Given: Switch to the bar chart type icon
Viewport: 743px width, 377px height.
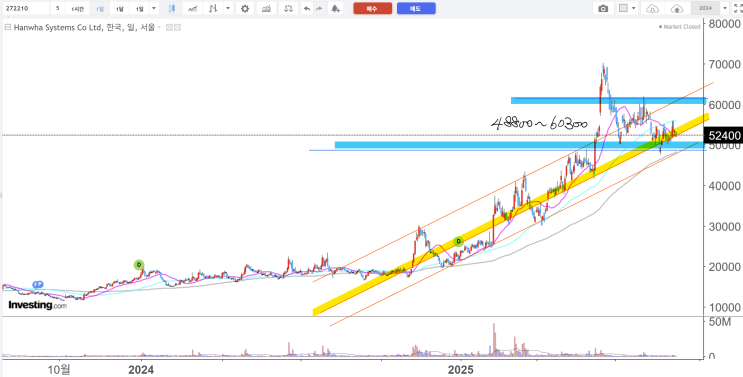Looking at the screenshot, I should point(214,8).
